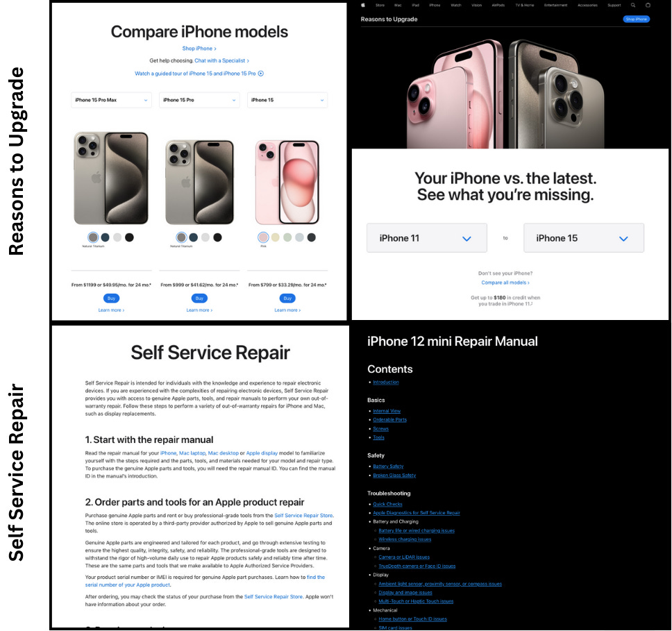Screen dimensions: 672x631
Task: Open the shopping bag icon in the nav bar
Action: tap(648, 5)
